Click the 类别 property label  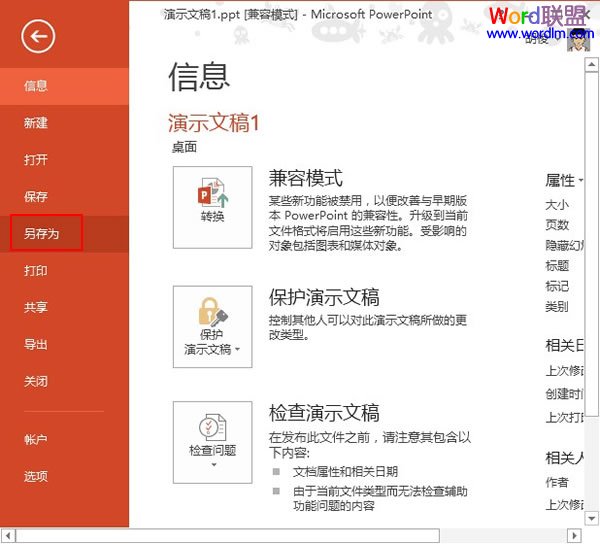pyautogui.click(x=557, y=306)
